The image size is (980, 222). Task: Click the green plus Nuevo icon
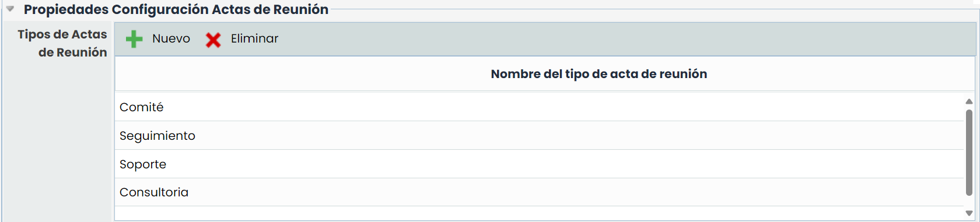(134, 39)
